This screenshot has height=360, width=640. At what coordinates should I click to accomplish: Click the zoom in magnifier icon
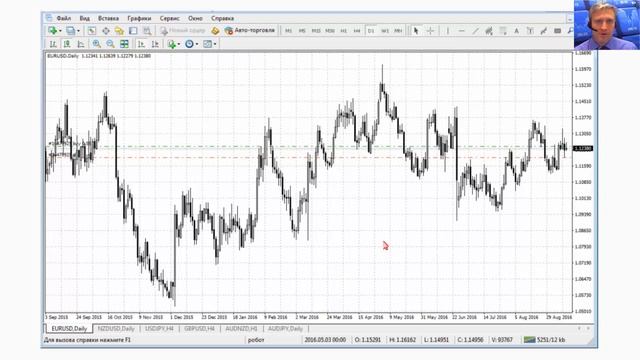coord(96,44)
